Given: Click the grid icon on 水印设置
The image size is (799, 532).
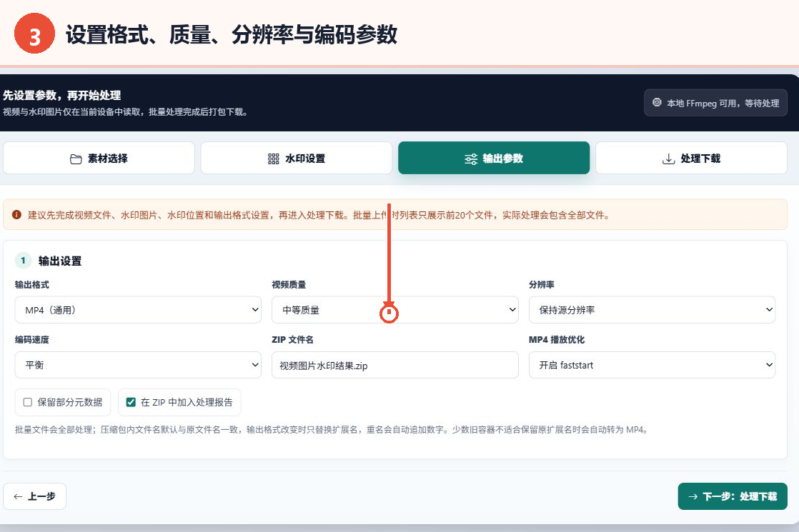Looking at the screenshot, I should click(274, 159).
